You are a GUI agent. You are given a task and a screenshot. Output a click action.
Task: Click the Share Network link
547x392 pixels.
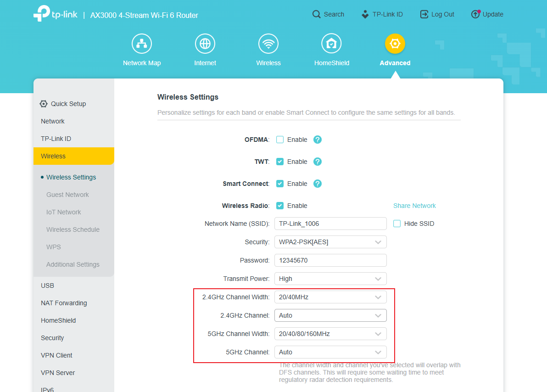[414, 206]
